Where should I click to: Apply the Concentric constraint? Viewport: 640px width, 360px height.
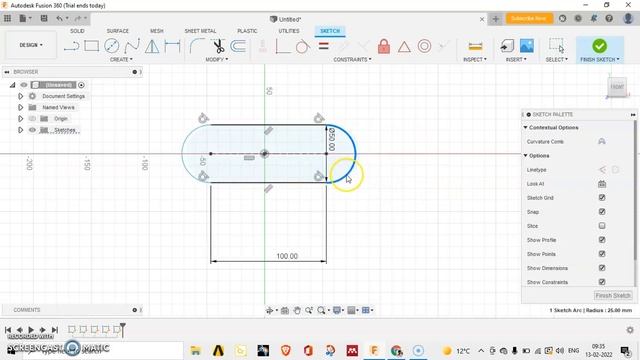pyautogui.click(x=424, y=46)
